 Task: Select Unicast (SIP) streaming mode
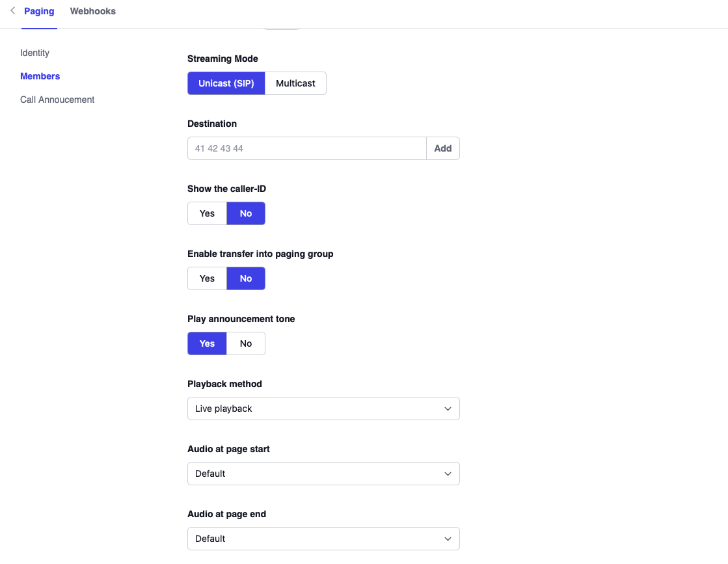tap(226, 83)
